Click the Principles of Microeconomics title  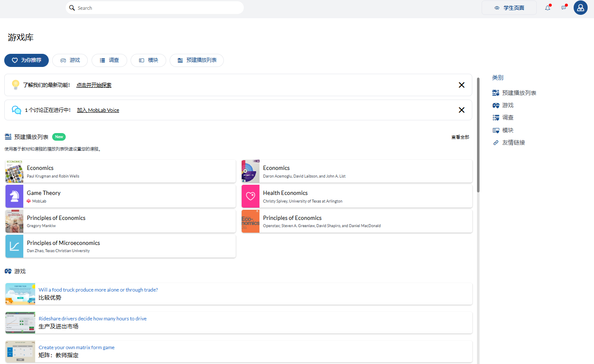click(64, 243)
